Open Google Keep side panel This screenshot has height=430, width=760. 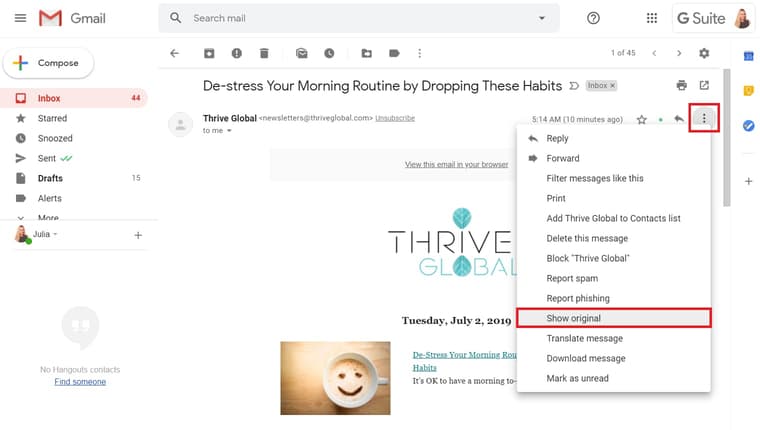[x=748, y=91]
